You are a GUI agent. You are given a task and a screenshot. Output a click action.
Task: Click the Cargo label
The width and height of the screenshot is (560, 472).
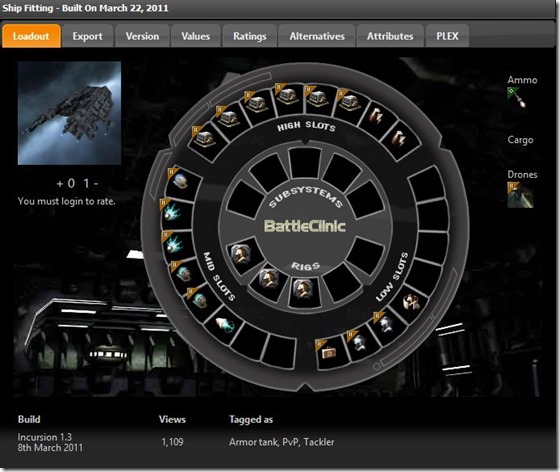520,140
